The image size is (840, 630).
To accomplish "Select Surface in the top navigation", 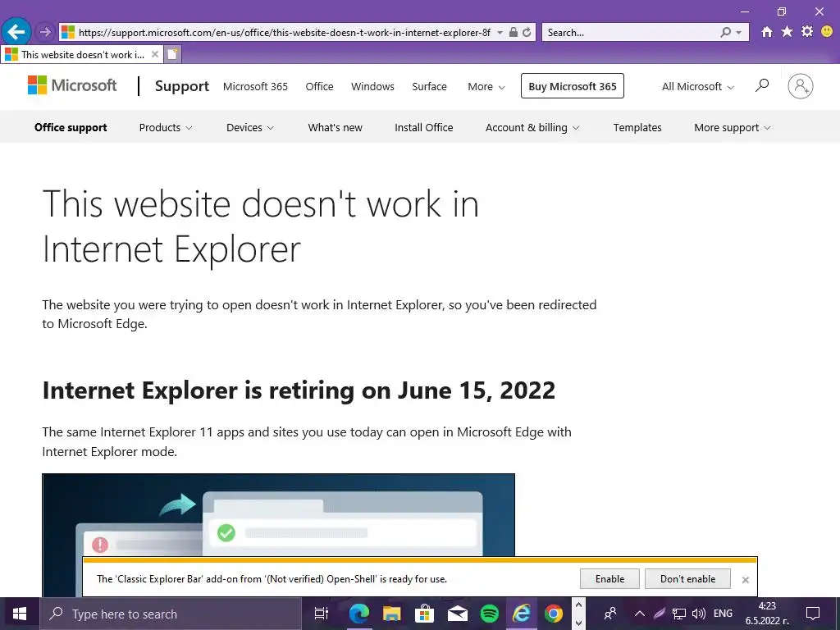I will click(429, 86).
